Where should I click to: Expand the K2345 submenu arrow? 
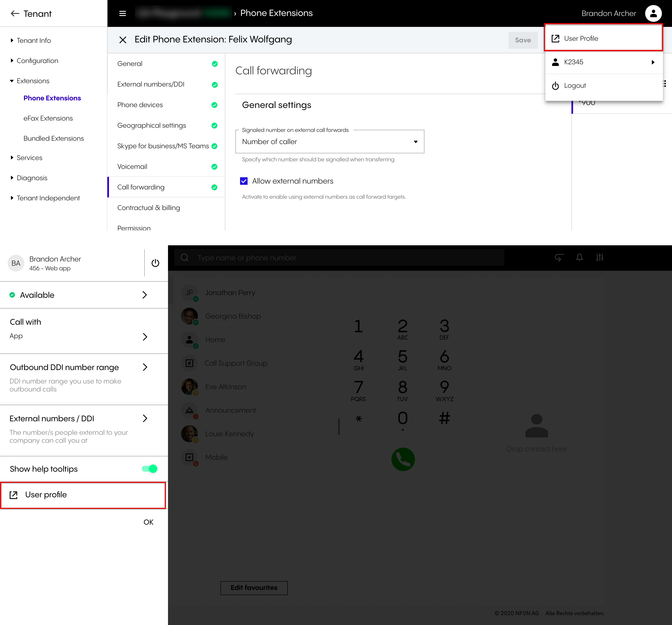click(x=653, y=62)
